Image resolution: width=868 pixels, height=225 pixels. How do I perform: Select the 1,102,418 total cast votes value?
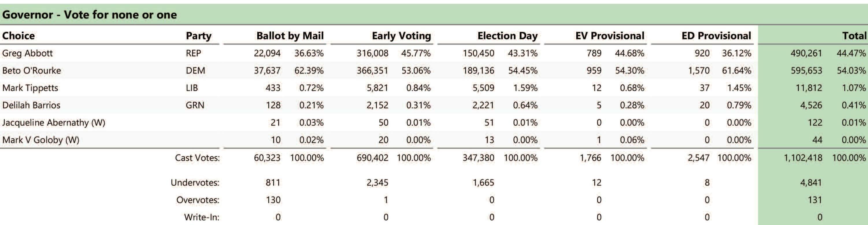(x=803, y=158)
